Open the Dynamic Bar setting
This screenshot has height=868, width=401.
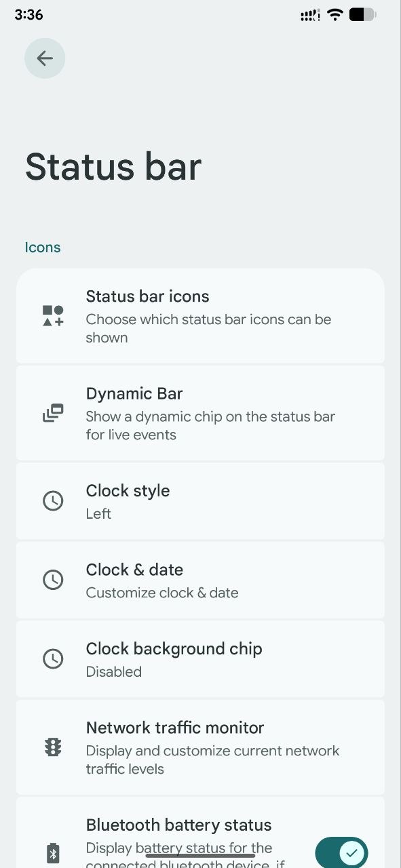pyautogui.click(x=200, y=413)
